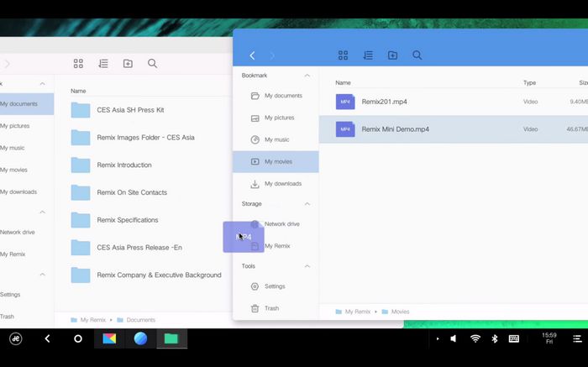This screenshot has height=367, width=588.
Task: Select the Remix201.mp4 video file
Action: point(384,102)
